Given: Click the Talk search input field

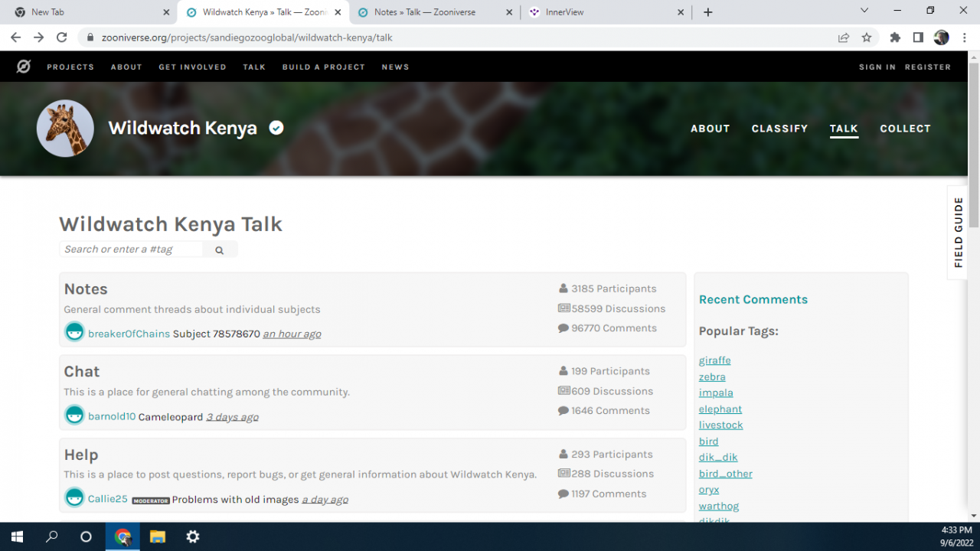Looking at the screenshot, I should point(132,249).
